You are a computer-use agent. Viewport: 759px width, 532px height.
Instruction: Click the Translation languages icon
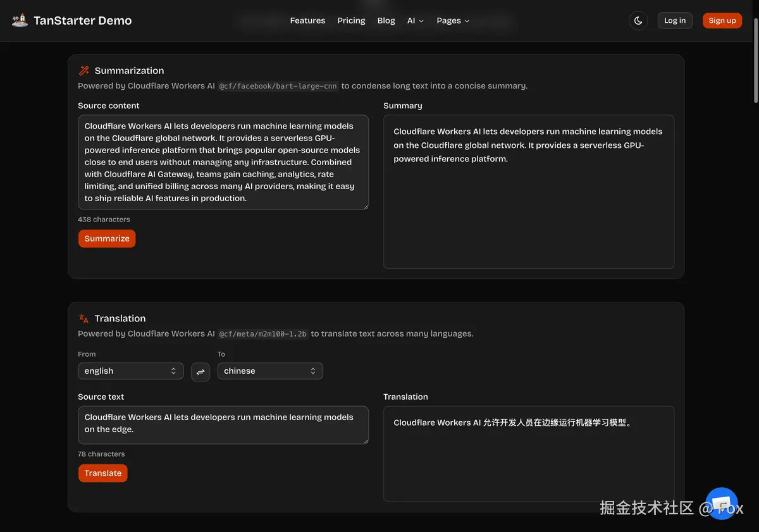pyautogui.click(x=84, y=319)
